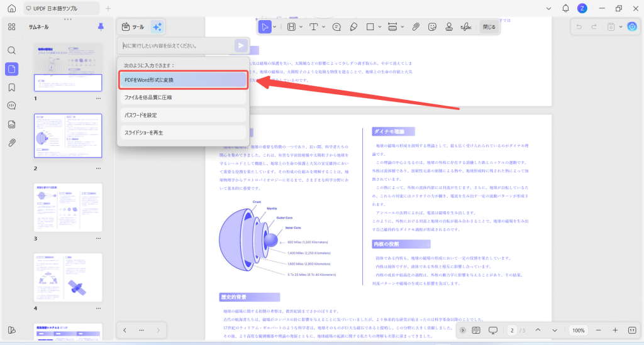644x345 pixels.
Task: Select page 1 thumbnail
Action: point(68,68)
